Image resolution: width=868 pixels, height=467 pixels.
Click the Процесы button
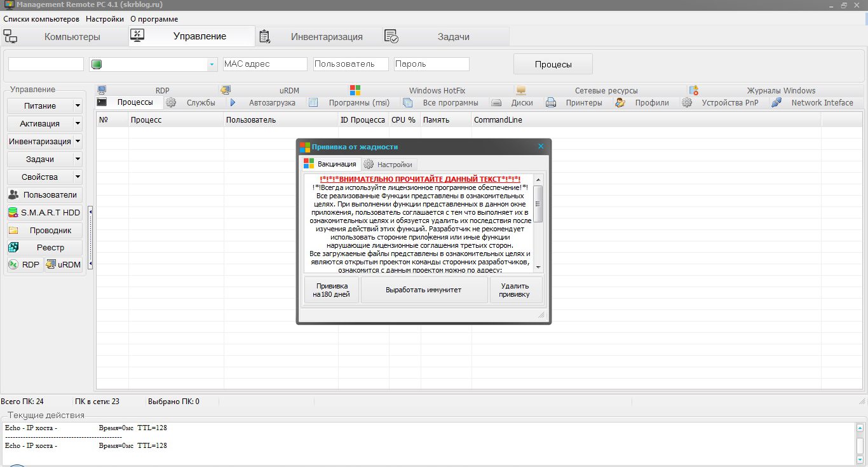point(553,64)
